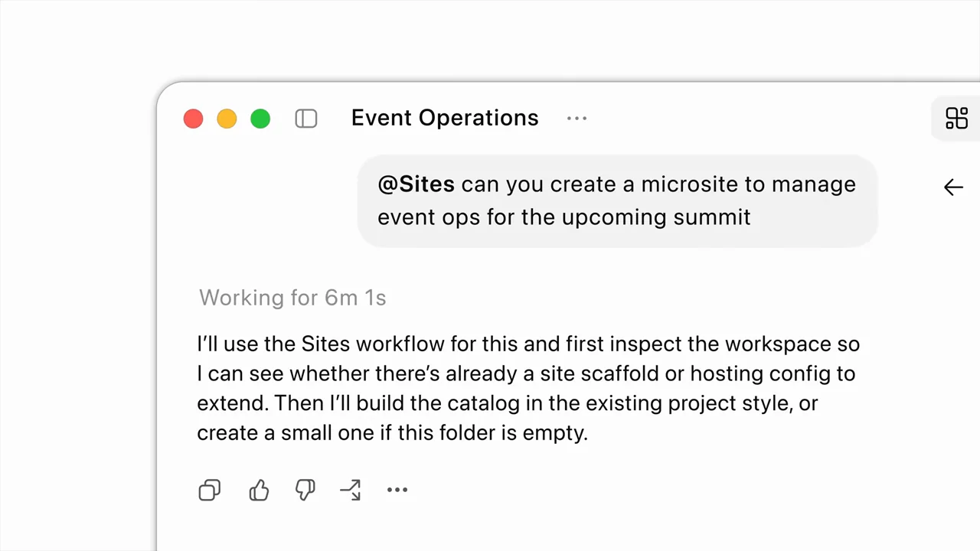Click the assistant reply paragraph text
The height and width of the screenshot is (551, 980).
[x=528, y=389]
